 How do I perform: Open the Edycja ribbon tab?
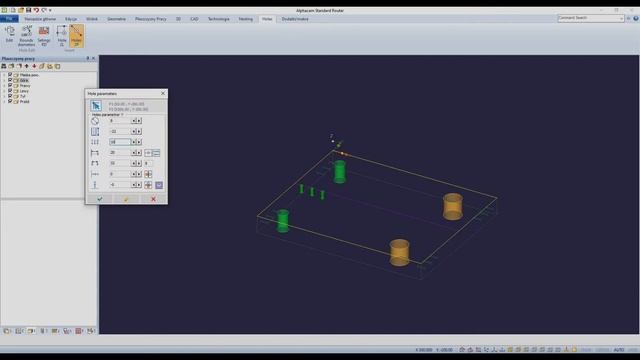(x=71, y=19)
